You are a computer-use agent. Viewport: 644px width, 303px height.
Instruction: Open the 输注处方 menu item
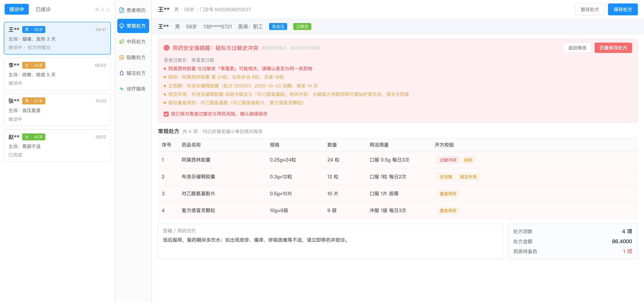133,73
